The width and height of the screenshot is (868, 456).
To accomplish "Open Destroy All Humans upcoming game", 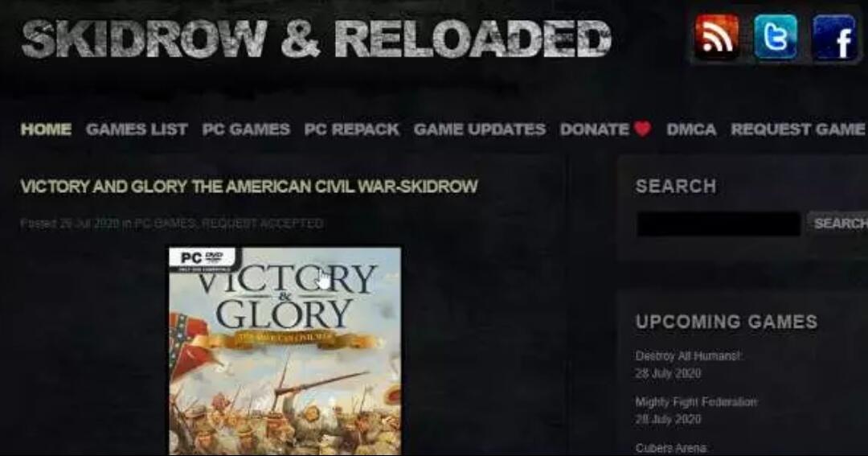I will coord(688,355).
